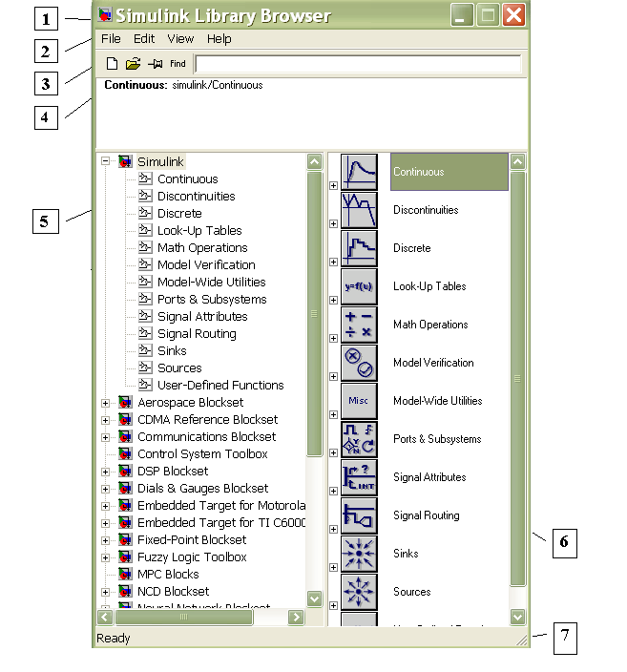Click the Embedded Target for Motorola icon
Image resolution: width=627 pixels, height=672 pixels.
[125, 506]
